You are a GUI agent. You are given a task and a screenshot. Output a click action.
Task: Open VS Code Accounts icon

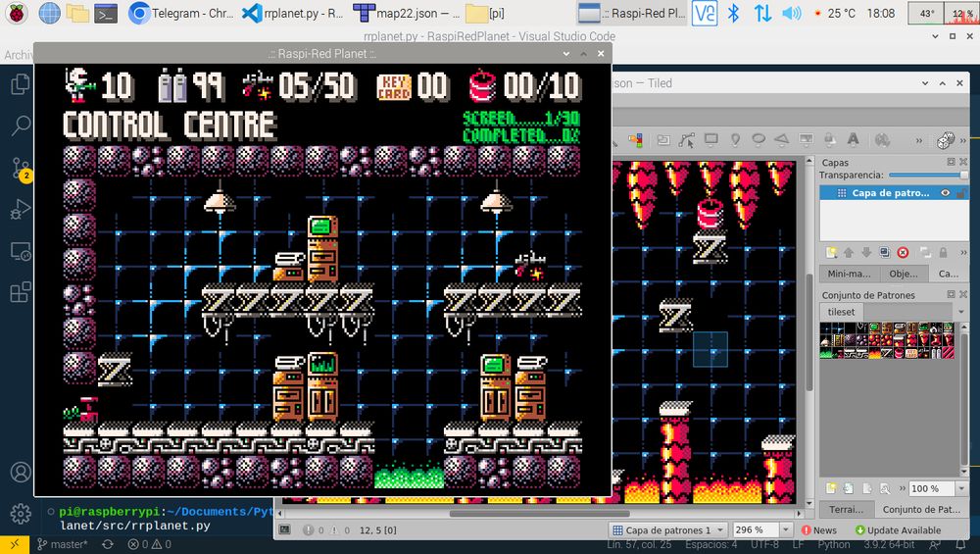(x=20, y=472)
